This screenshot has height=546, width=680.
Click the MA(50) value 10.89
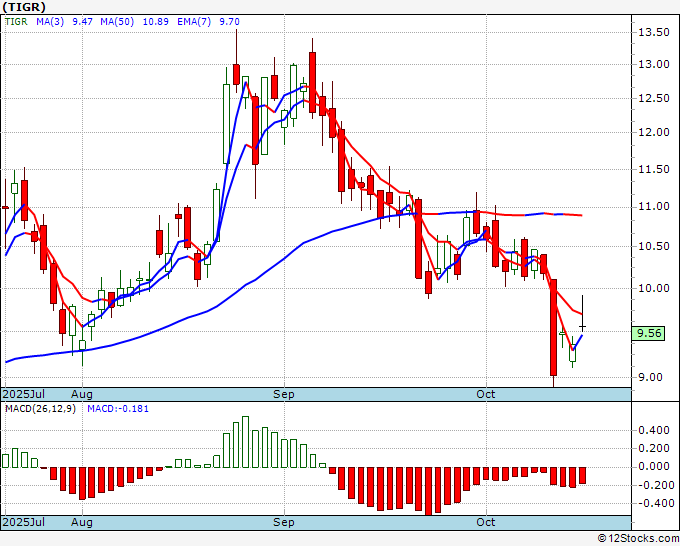(x=156, y=21)
